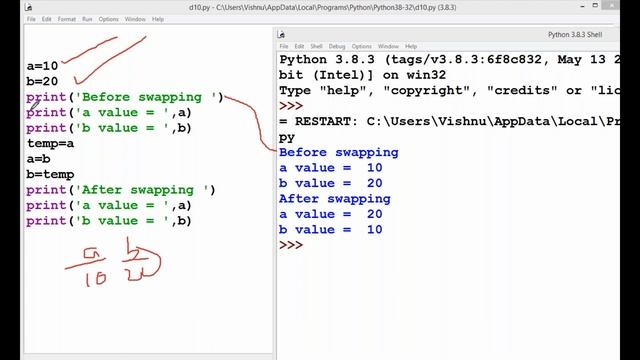The image size is (640, 360).
Task: Click 'a value = 20' output line
Action: 331,214
